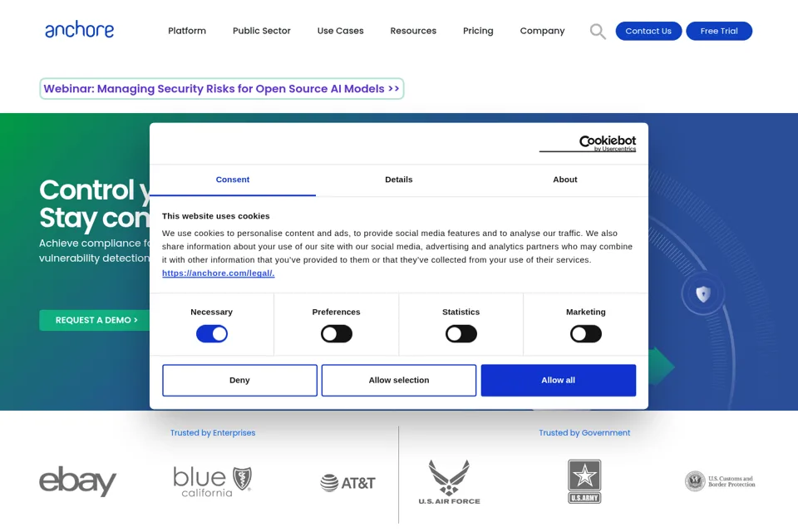This screenshot has width=798, height=532.
Task: Click the U.S. Air Force logo
Action: pos(449,481)
